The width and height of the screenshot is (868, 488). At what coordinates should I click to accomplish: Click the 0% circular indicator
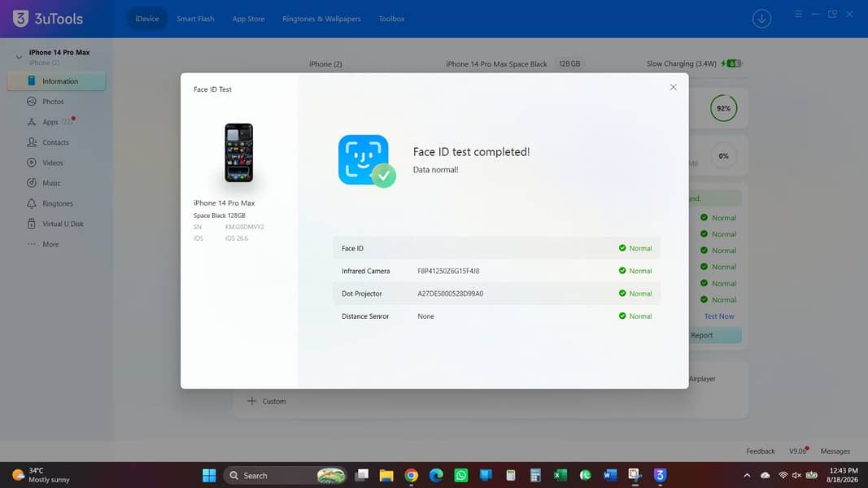pyautogui.click(x=723, y=156)
